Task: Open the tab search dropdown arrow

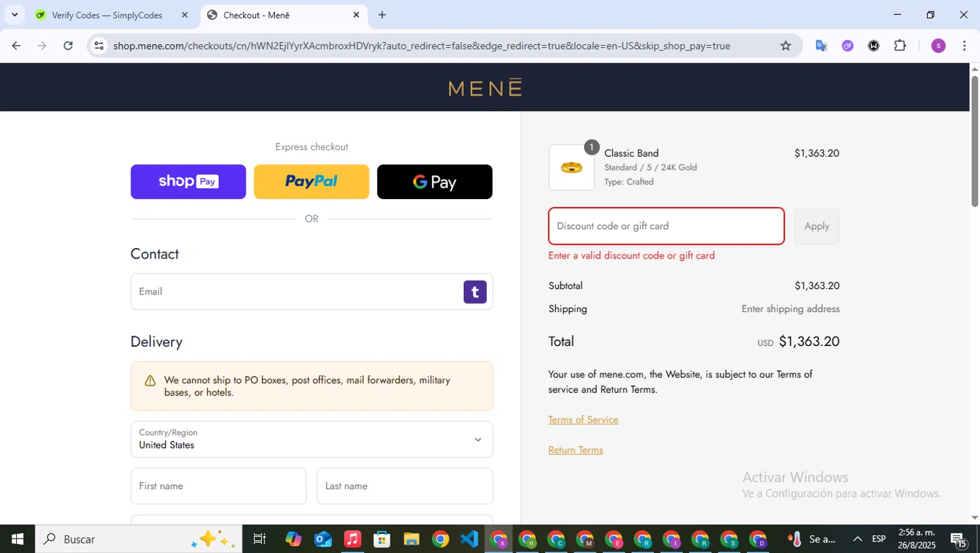Action: [14, 15]
